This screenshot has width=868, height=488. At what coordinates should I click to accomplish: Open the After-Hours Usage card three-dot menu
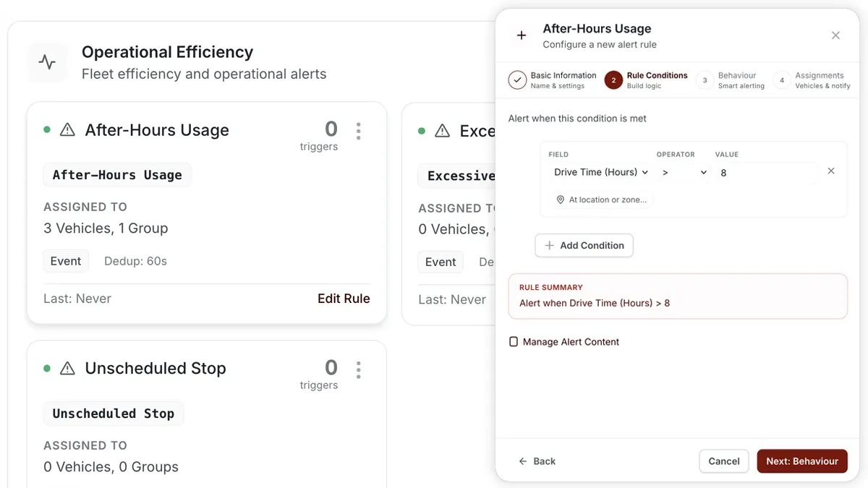(359, 131)
